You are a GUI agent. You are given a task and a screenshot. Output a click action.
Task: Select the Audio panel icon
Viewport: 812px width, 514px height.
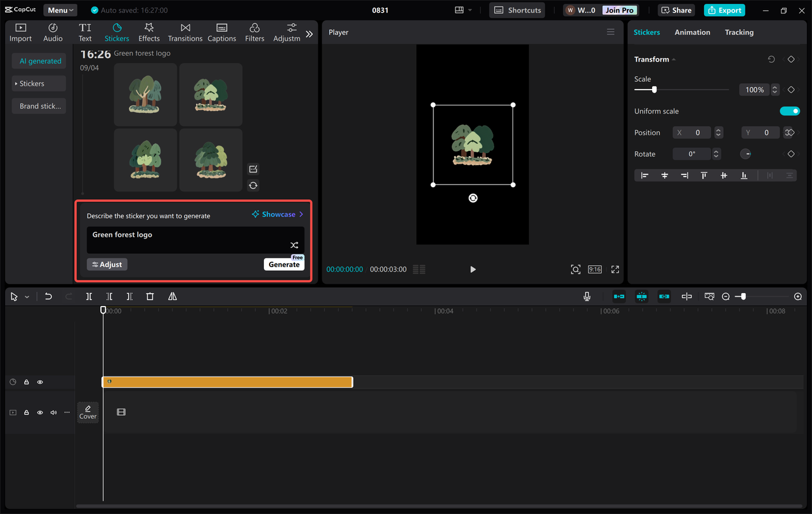click(x=53, y=32)
